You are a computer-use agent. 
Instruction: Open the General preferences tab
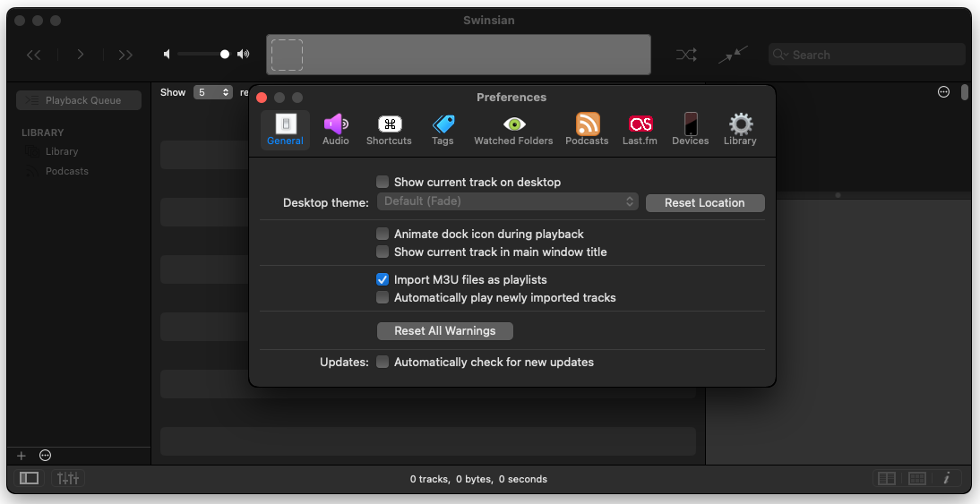(285, 130)
